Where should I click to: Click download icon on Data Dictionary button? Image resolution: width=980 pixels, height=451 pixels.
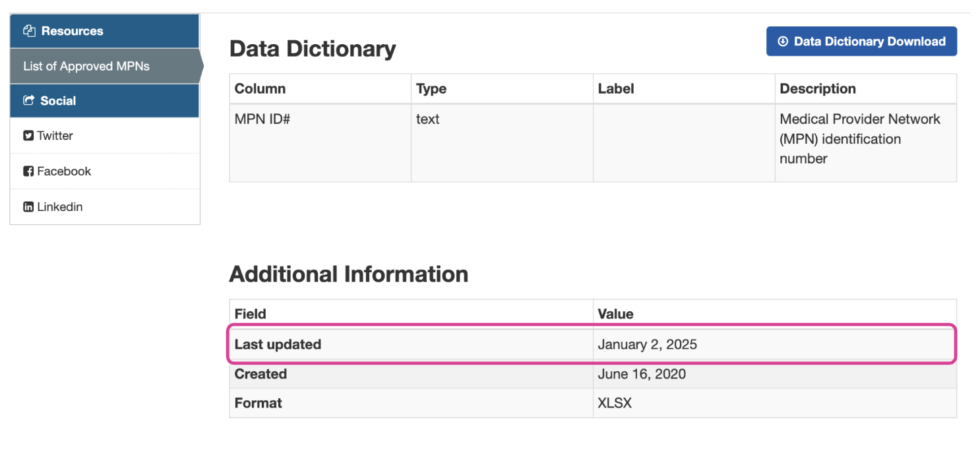783,42
